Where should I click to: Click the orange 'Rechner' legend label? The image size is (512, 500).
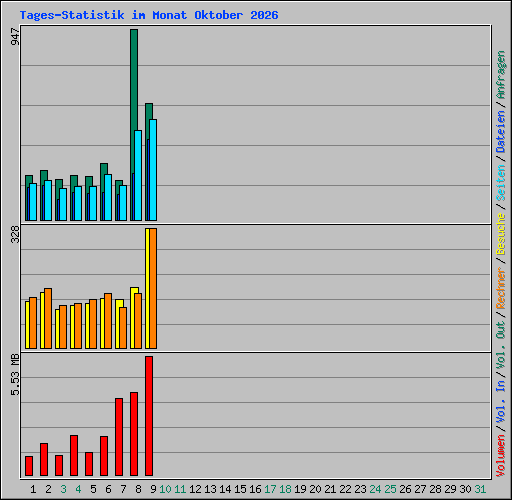(x=501, y=288)
